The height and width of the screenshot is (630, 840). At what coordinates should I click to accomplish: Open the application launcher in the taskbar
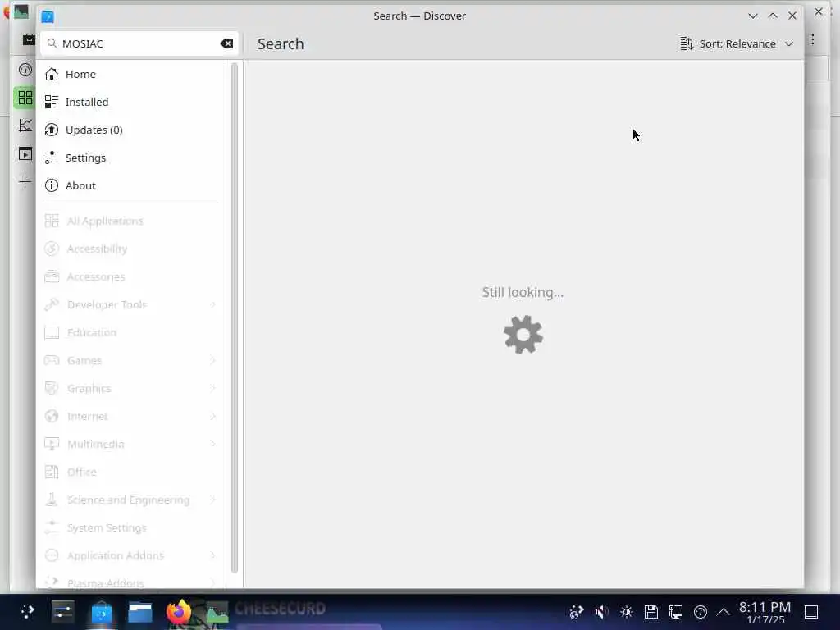tap(27, 611)
